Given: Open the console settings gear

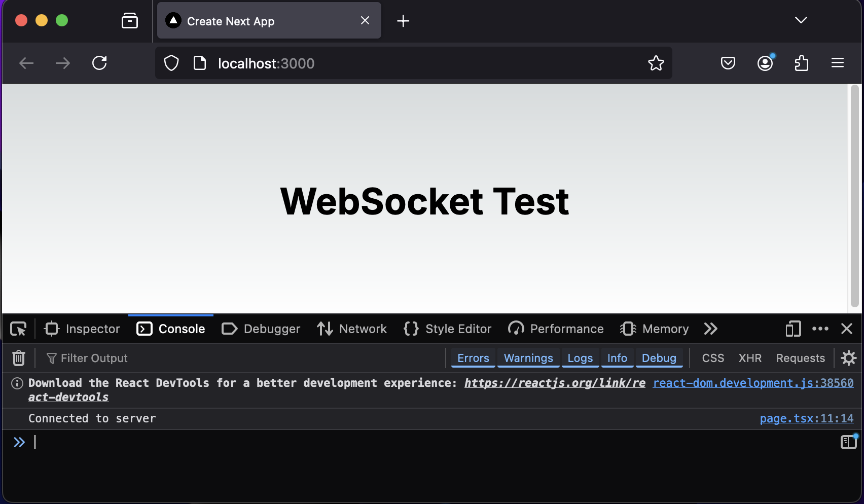Looking at the screenshot, I should pos(848,358).
